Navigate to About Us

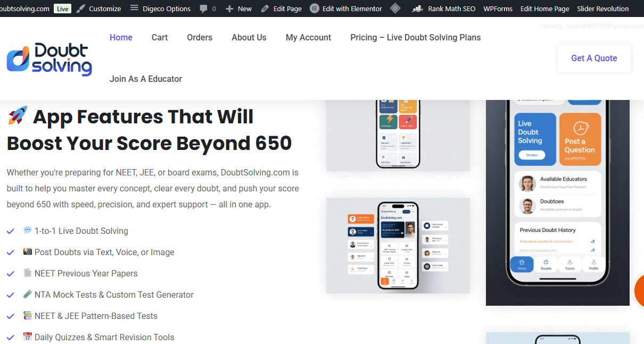[249, 37]
